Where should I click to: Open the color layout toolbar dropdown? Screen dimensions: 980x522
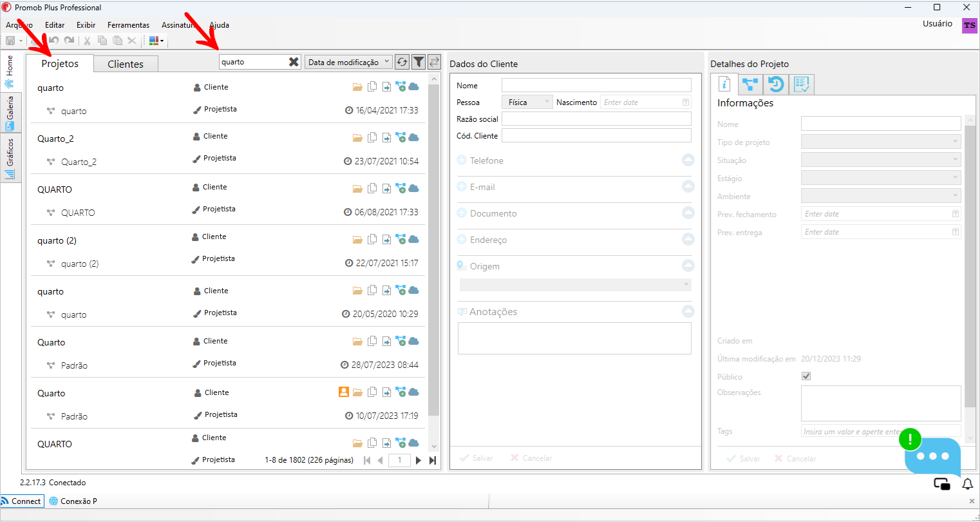click(156, 41)
